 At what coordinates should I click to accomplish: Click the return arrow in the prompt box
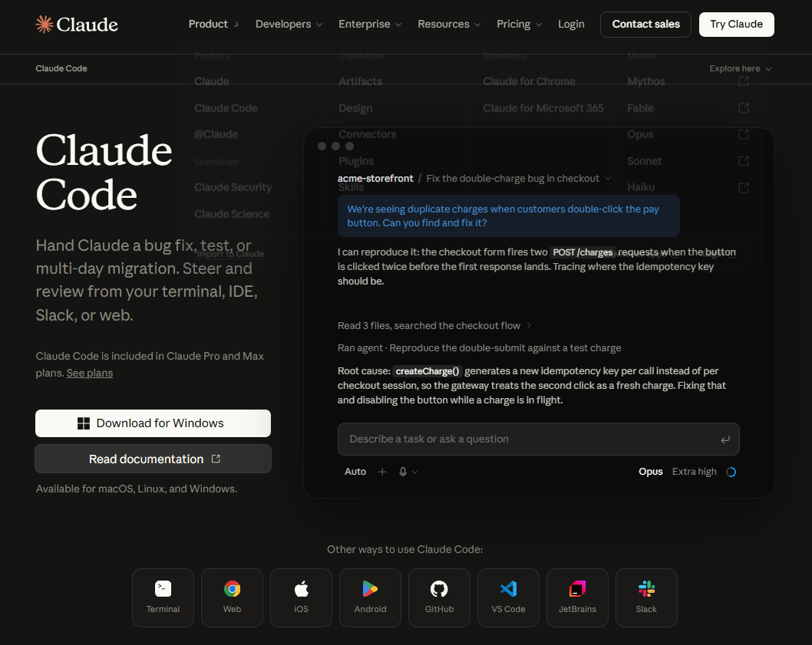(x=725, y=439)
